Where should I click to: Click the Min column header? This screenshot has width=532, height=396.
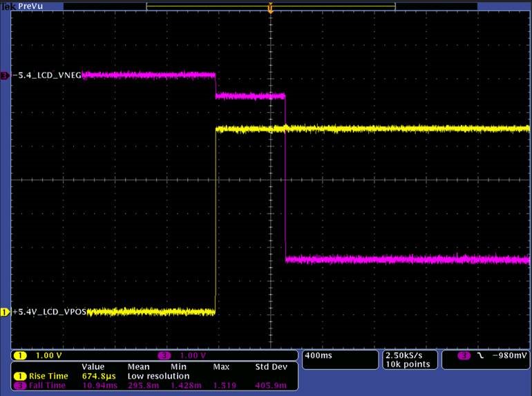point(178,367)
